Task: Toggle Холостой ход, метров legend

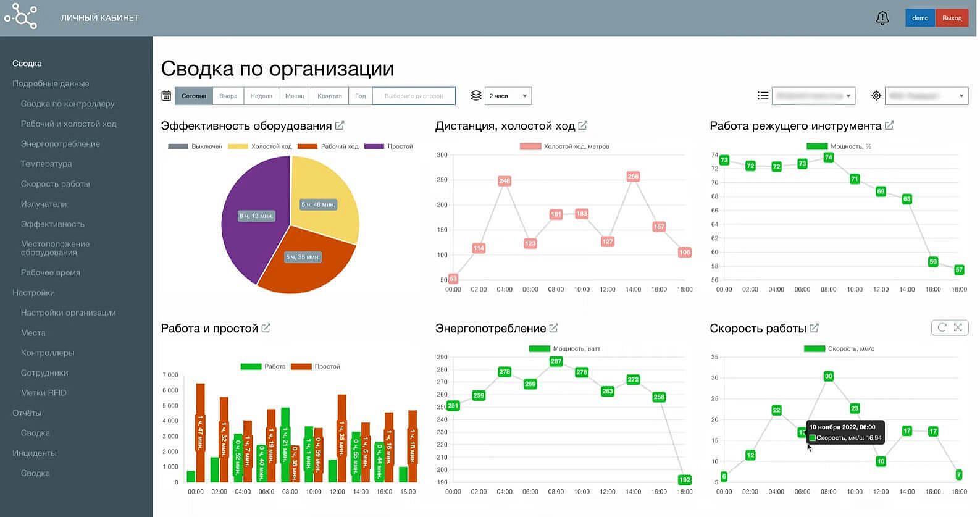Action: coord(564,146)
